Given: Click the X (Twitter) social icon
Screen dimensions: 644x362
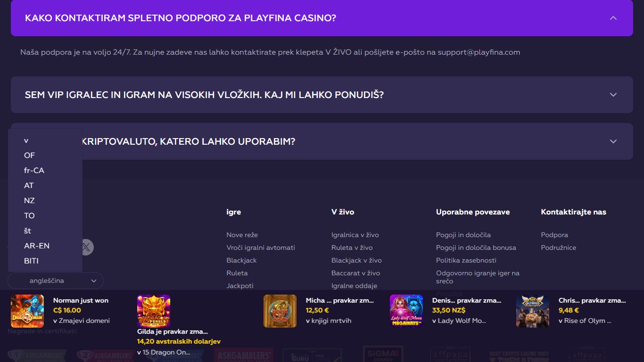Looking at the screenshot, I should click(86, 247).
